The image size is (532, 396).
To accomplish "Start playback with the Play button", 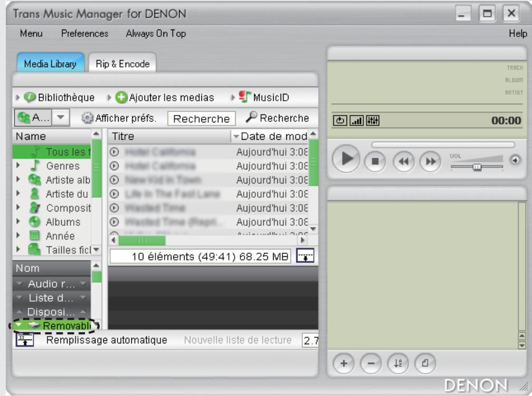I will [x=346, y=159].
